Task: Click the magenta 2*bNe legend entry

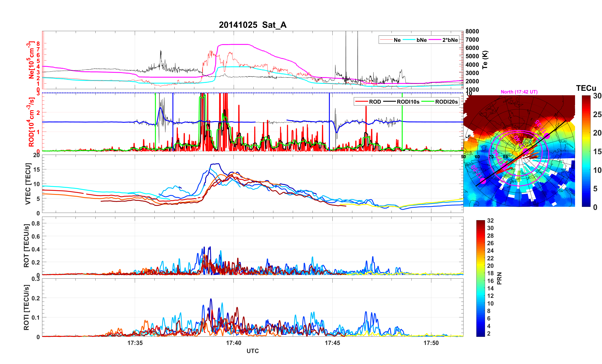Action: point(450,40)
